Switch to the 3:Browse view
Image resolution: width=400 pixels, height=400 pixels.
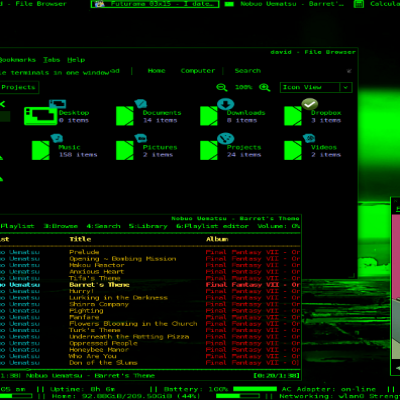coord(60,226)
